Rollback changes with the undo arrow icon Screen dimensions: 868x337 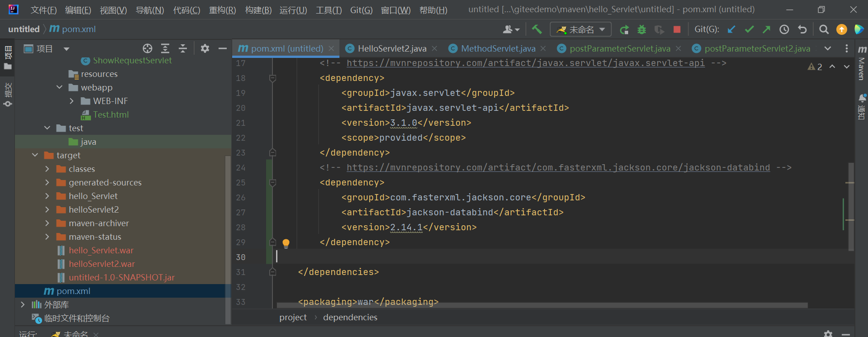[x=802, y=29]
